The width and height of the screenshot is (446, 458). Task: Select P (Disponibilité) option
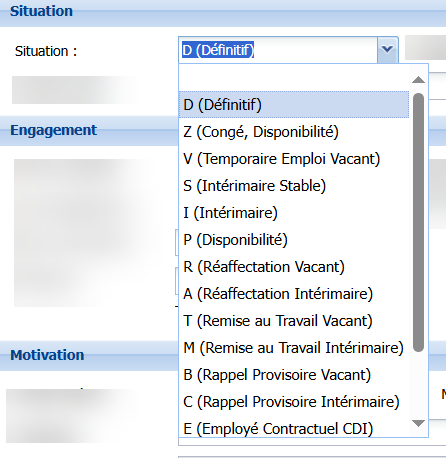click(294, 240)
